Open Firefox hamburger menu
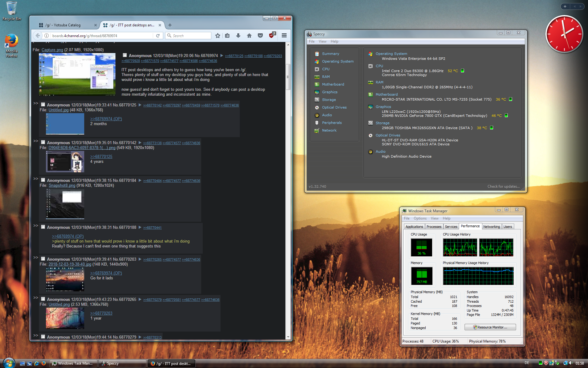 point(284,36)
